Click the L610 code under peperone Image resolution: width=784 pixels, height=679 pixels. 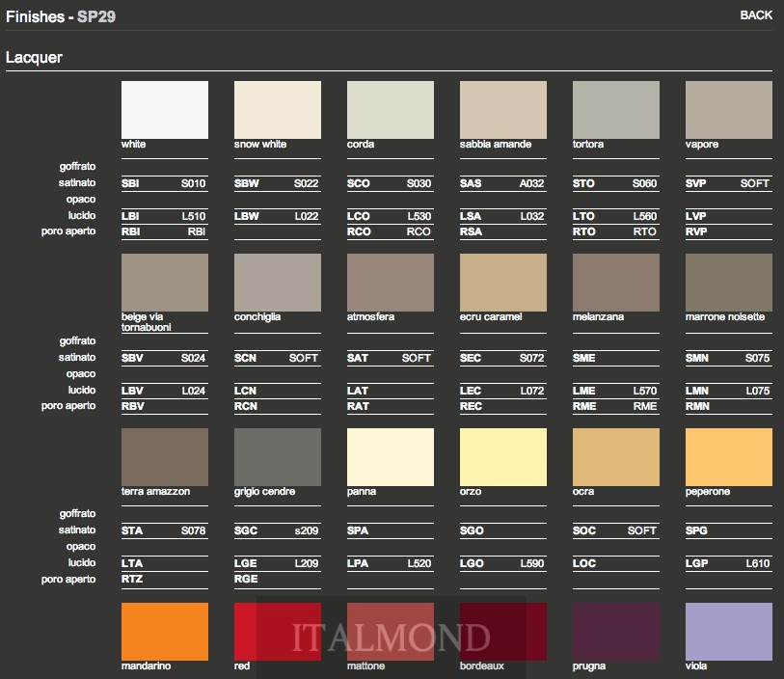coord(758,563)
